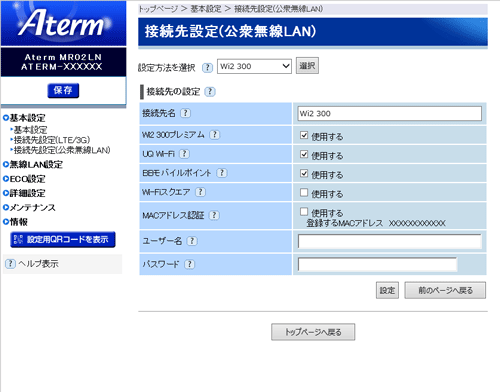The image size is (500, 392).
Task: Enable MACアドレス認証 使用する checkbox
Action: (x=304, y=211)
